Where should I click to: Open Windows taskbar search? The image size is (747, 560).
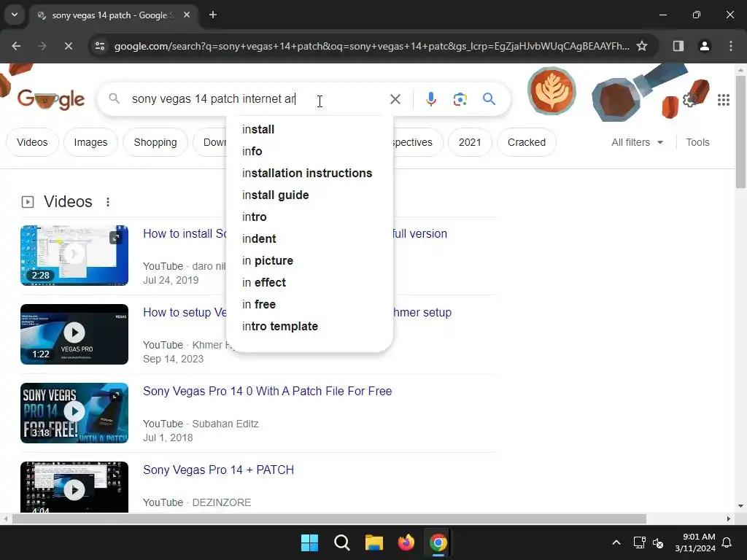(x=341, y=542)
